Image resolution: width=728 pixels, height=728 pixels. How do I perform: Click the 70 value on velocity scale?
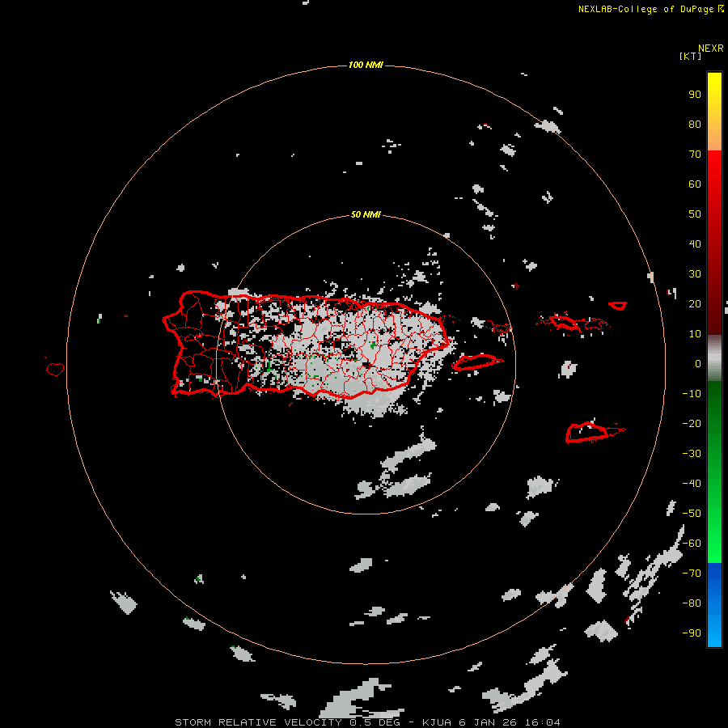coord(695,154)
